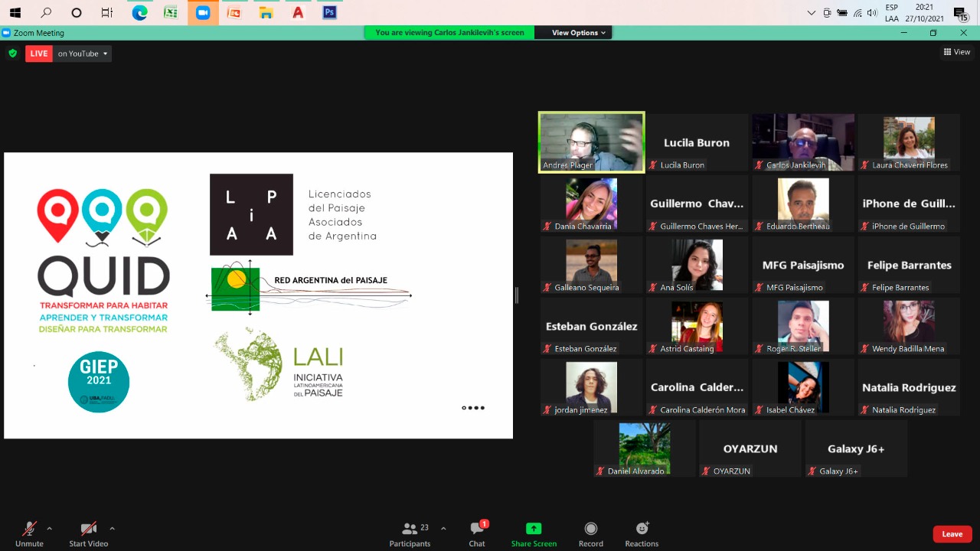The width and height of the screenshot is (980, 551).
Task: Leave the meeting
Action: pyautogui.click(x=952, y=534)
